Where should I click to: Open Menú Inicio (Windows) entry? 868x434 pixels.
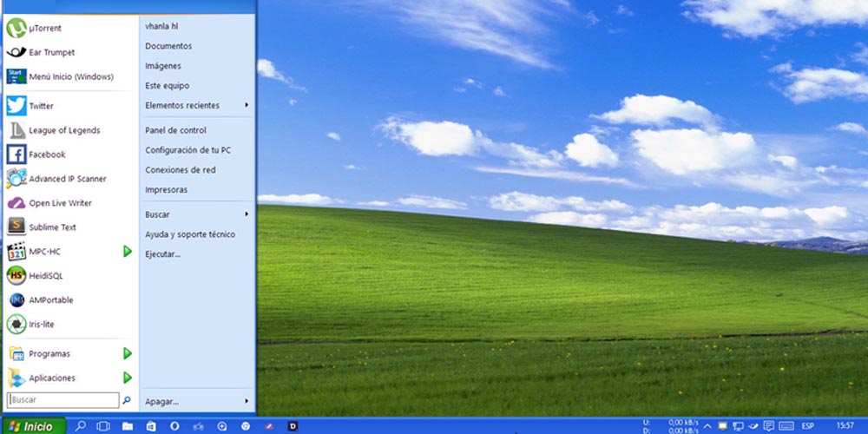tap(70, 77)
